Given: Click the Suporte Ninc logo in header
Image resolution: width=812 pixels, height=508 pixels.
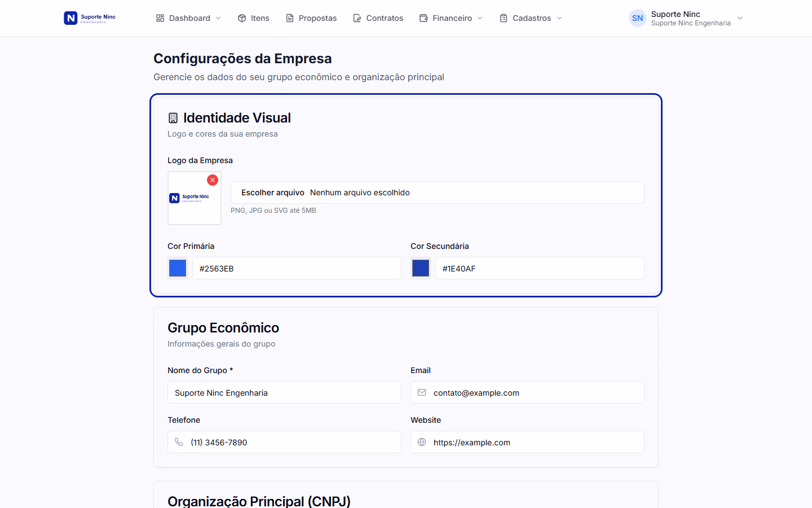Looking at the screenshot, I should coord(90,18).
